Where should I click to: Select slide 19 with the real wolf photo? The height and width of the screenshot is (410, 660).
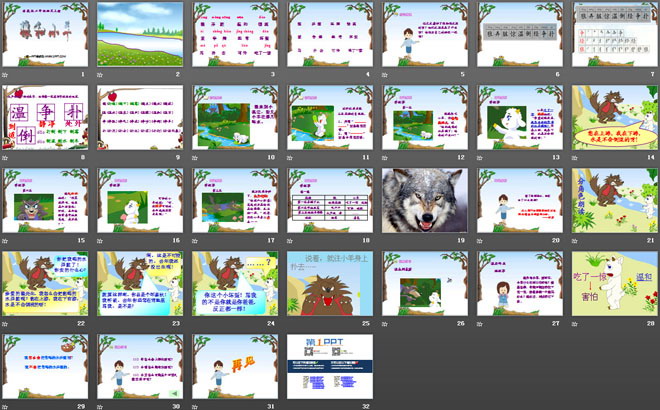pos(425,201)
